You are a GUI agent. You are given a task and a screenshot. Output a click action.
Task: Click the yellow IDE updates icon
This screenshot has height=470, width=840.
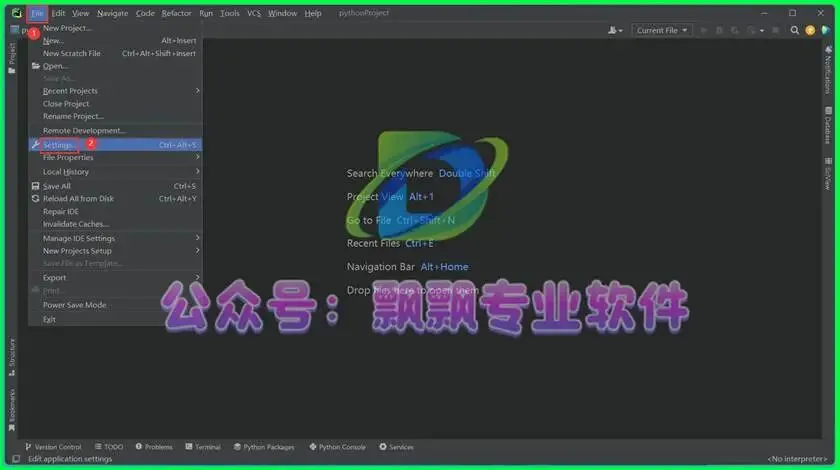coord(810,31)
